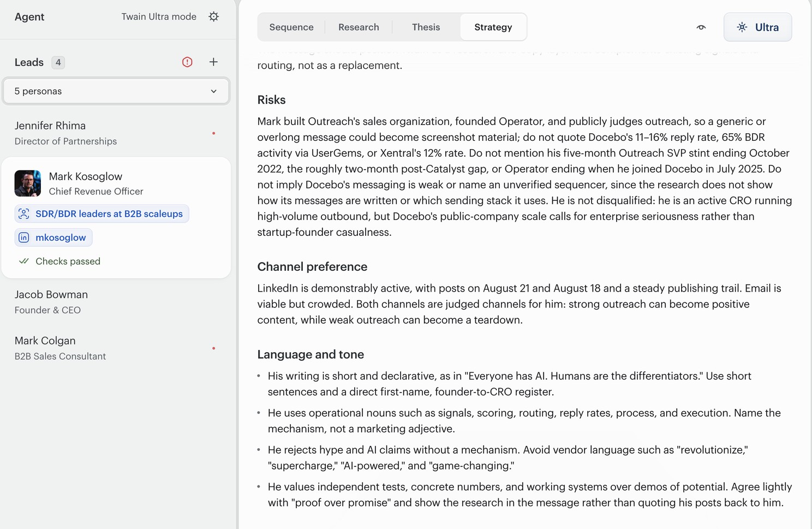Open Twain Ultra mode settings gear
The height and width of the screenshot is (529, 812).
(214, 16)
